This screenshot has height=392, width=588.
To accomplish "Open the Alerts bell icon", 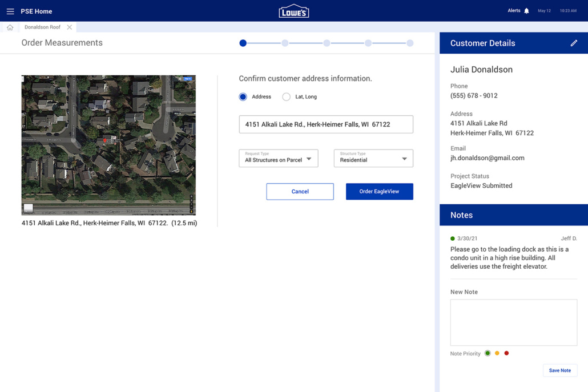I will click(x=526, y=11).
